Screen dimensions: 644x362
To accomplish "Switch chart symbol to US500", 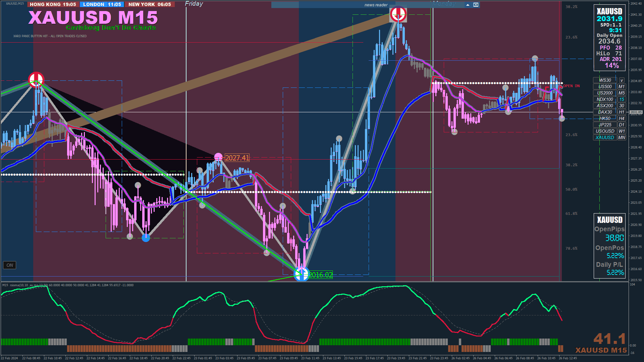I will pos(605,87).
